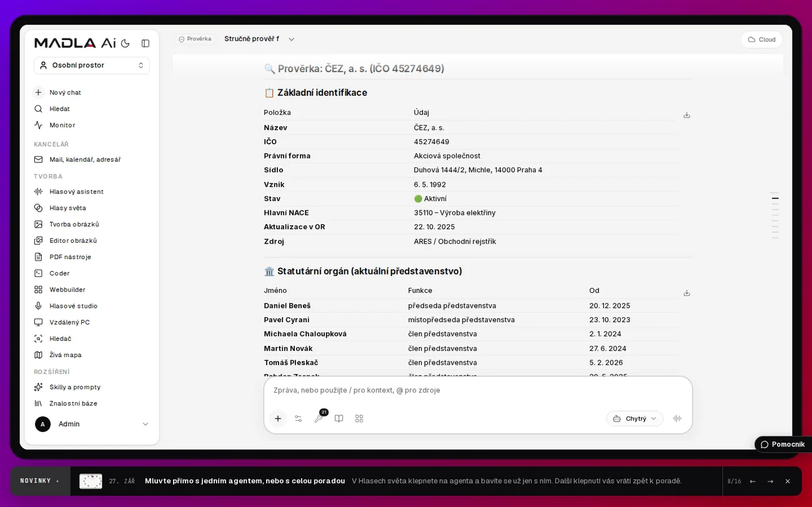This screenshot has height=507, width=812.
Task: Open the Pomocník helper button
Action: [x=783, y=445]
